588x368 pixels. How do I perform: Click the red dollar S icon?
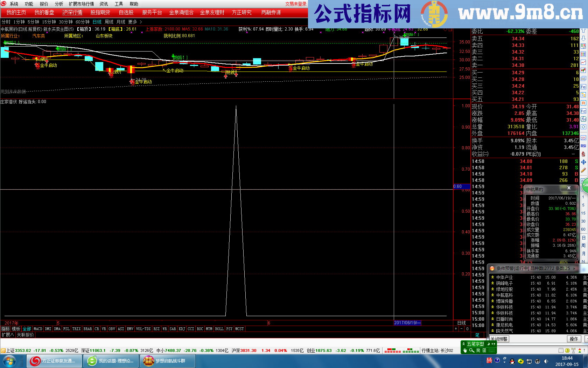coord(583,154)
